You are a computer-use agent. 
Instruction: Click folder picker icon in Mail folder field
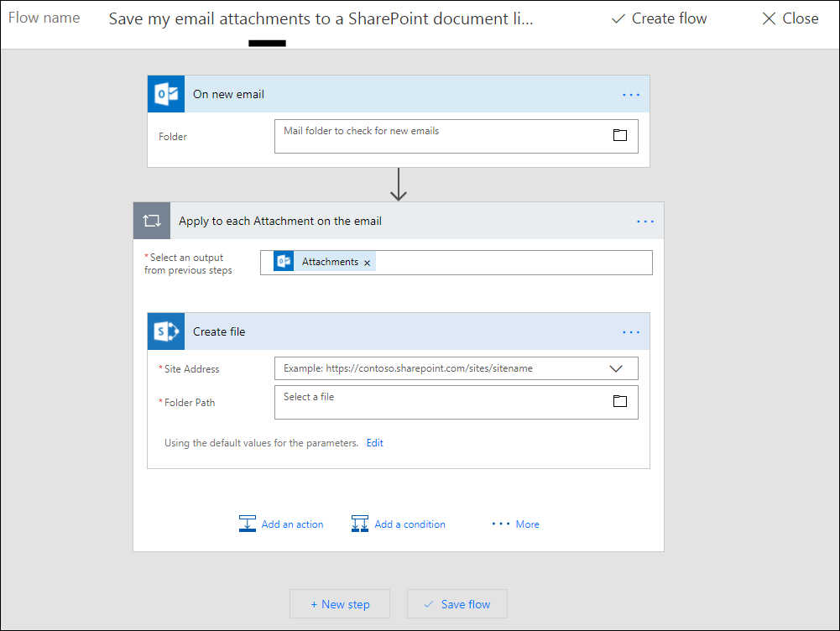620,135
